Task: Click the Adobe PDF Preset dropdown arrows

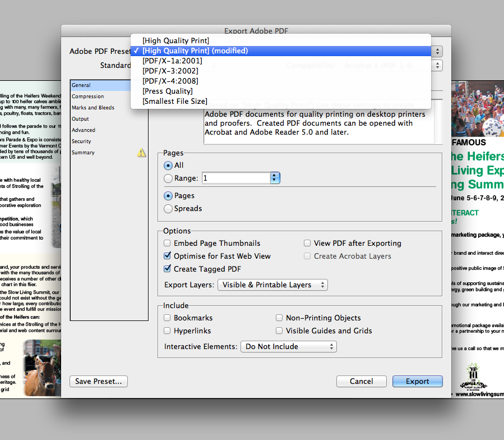Action: click(x=437, y=52)
